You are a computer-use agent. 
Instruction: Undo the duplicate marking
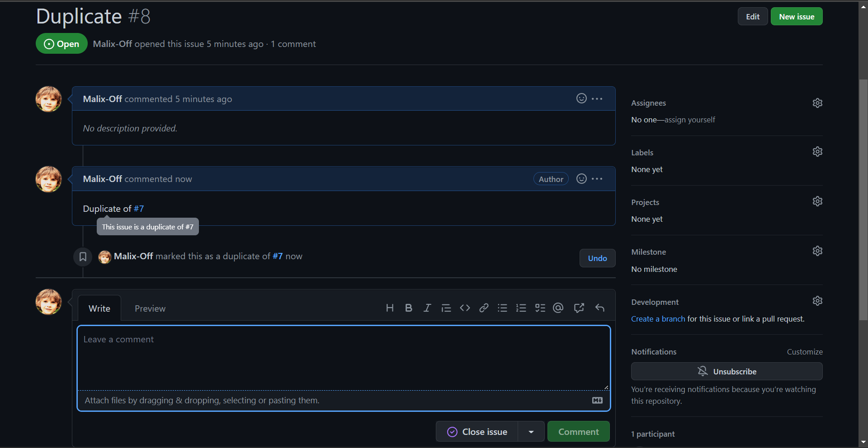pyautogui.click(x=597, y=258)
